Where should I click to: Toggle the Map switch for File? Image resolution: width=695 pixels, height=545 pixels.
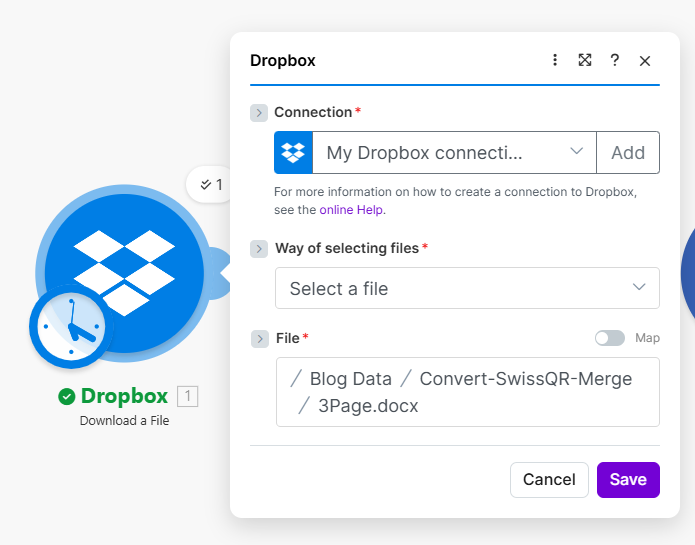tap(609, 338)
